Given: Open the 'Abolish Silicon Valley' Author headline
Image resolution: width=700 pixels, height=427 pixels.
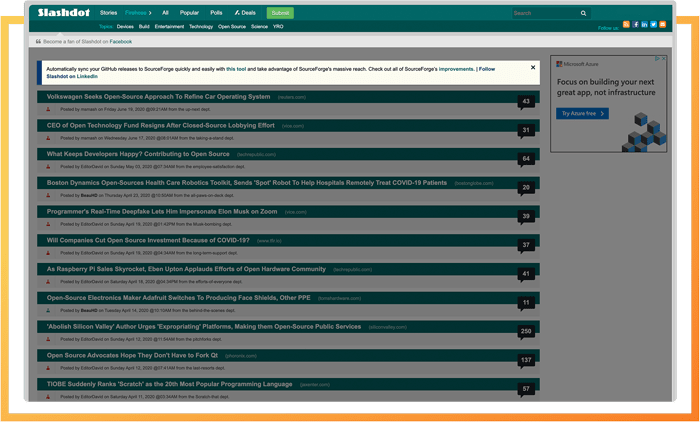Looking at the screenshot, I should (204, 327).
